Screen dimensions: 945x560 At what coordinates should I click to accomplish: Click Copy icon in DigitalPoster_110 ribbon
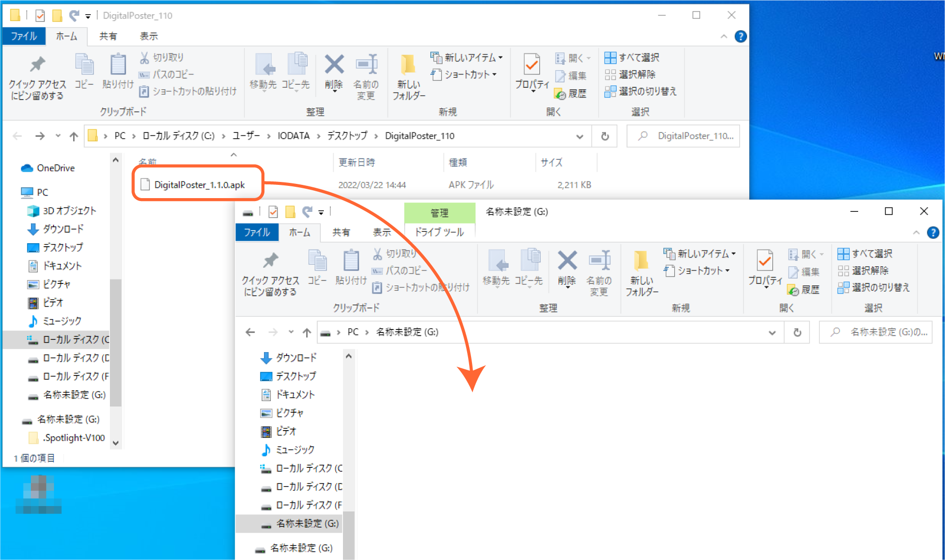click(84, 71)
